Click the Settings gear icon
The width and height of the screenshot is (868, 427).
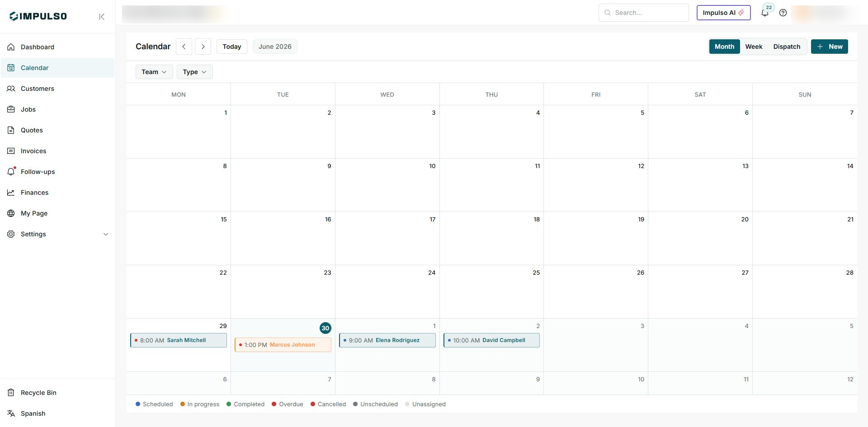(11, 234)
